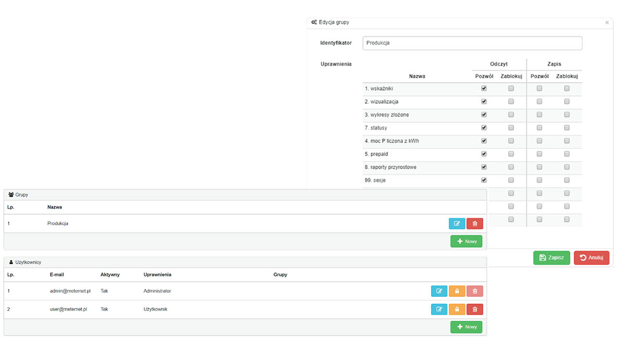Delete user user@meternet.pl
The image size is (624, 364).
pos(475,309)
